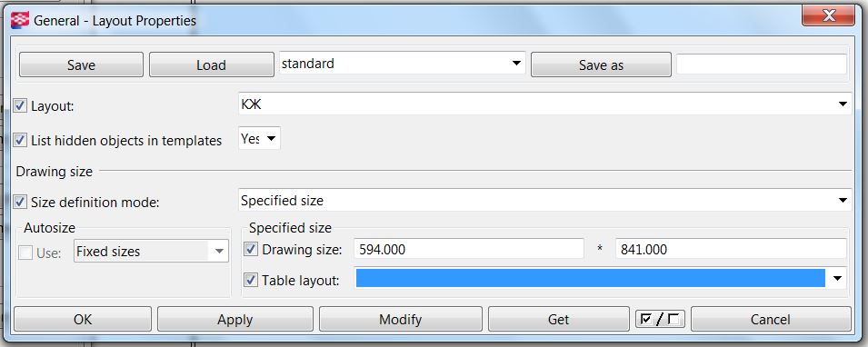Screen dimensions: 868x347
Task: Toggle Size definition mode checkbox
Action: click(20, 202)
